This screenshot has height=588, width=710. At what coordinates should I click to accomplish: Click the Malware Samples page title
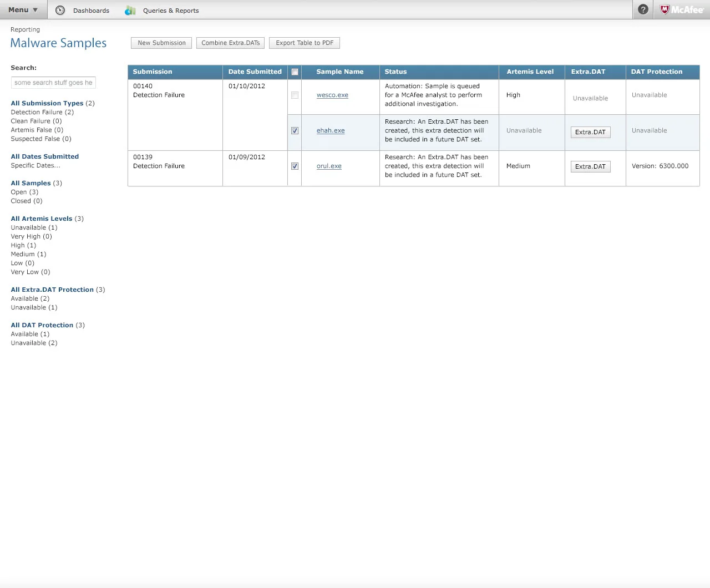58,43
